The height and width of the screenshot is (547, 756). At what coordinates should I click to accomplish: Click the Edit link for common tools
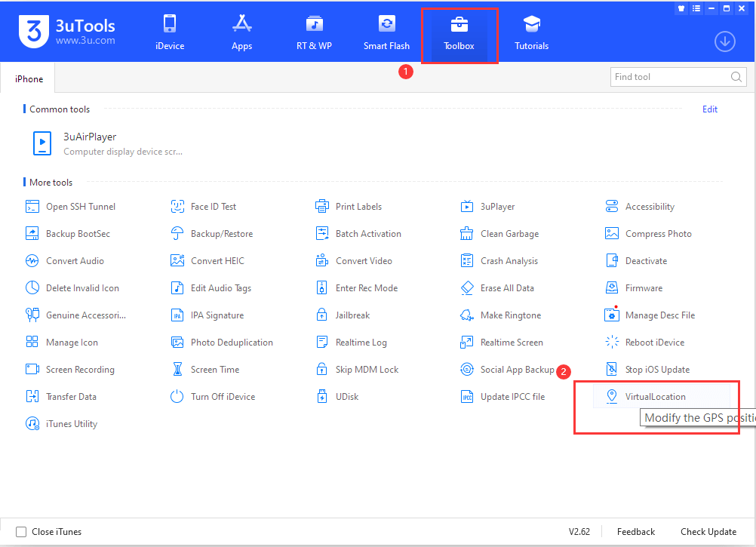(709, 109)
